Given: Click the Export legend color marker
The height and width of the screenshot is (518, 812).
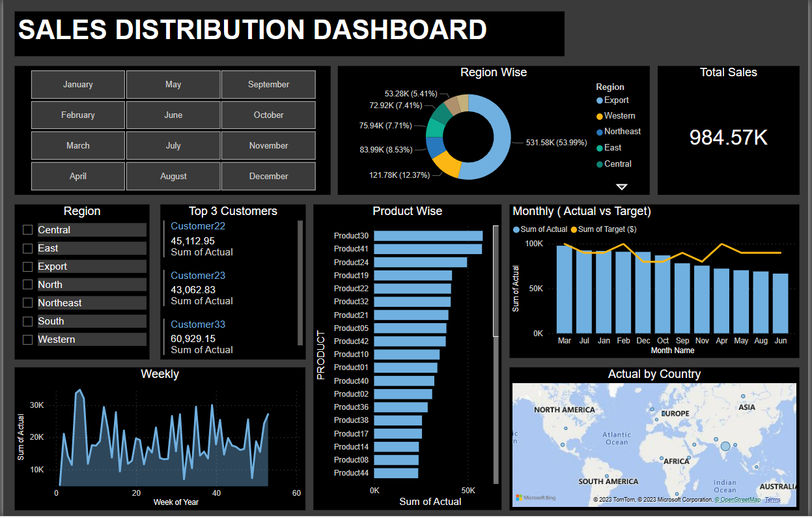Looking at the screenshot, I should point(599,100).
